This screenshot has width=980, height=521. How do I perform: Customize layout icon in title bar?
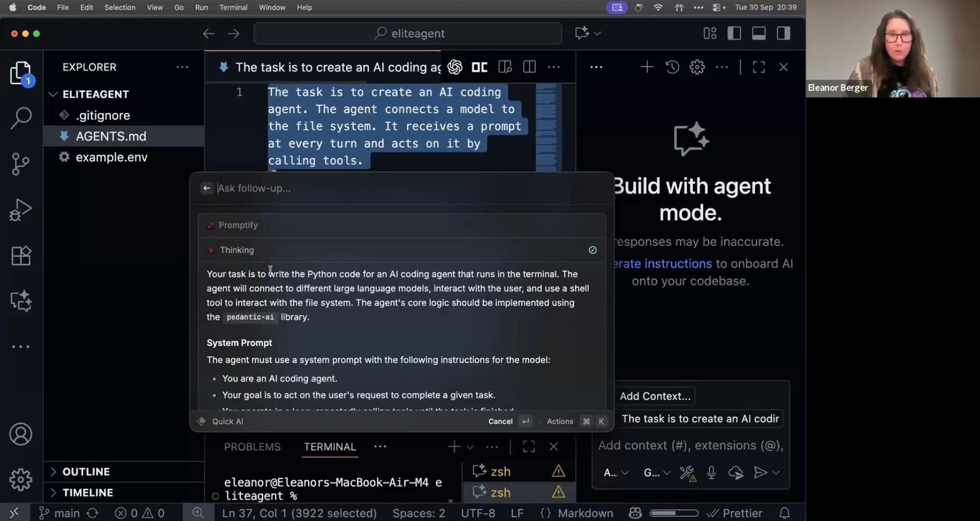click(710, 33)
